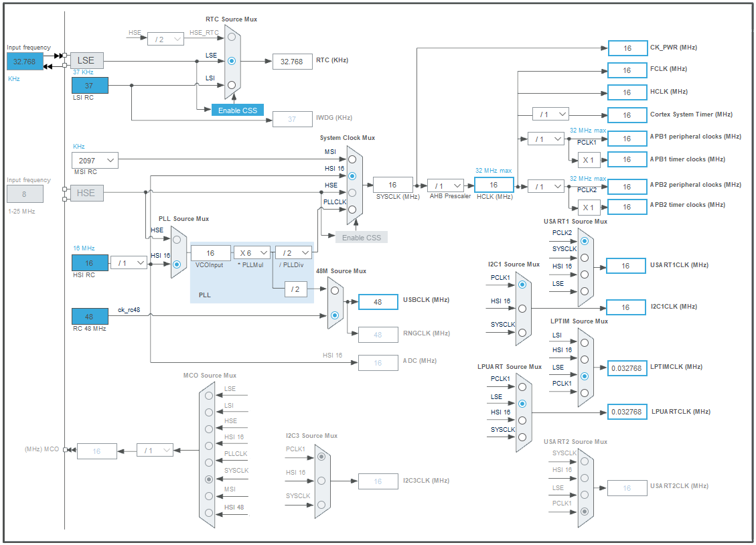Select PCLK1 in the LPTIM Source Mux
This screenshot has width=756, height=545.
pyautogui.click(x=585, y=392)
